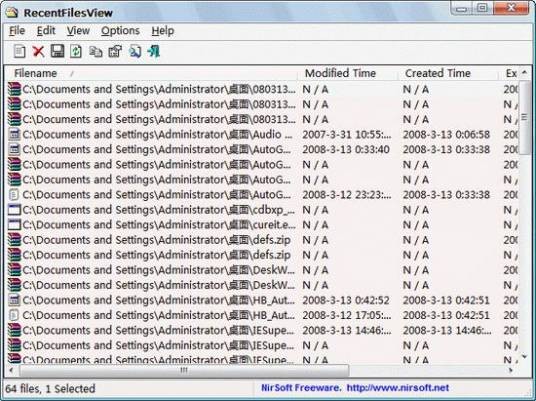Image resolution: width=536 pixels, height=401 pixels.
Task: Copy selected items using copy icon
Action: 95,52
